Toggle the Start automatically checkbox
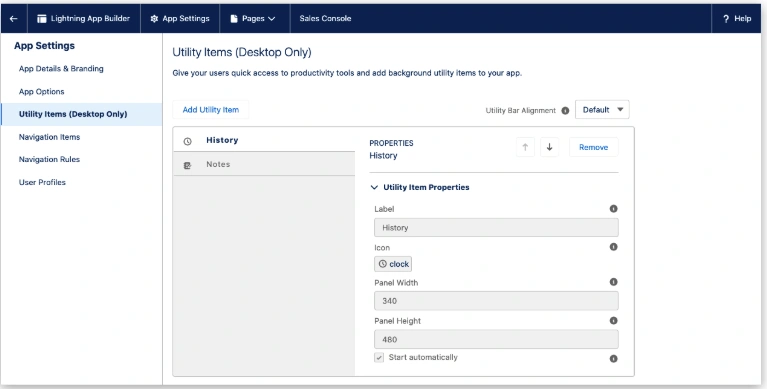Screen dimensions: 767x389 tap(379, 358)
